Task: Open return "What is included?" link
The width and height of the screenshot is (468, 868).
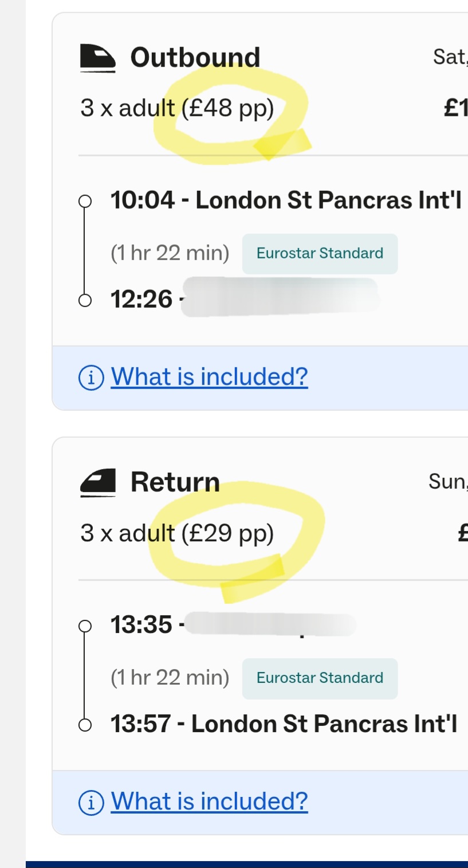Action: [209, 802]
